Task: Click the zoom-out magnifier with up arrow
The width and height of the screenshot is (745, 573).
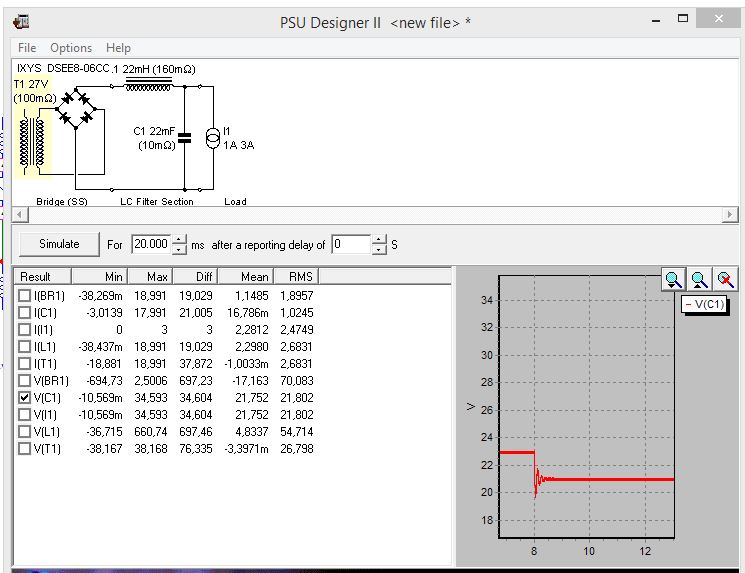Action: 699,281
